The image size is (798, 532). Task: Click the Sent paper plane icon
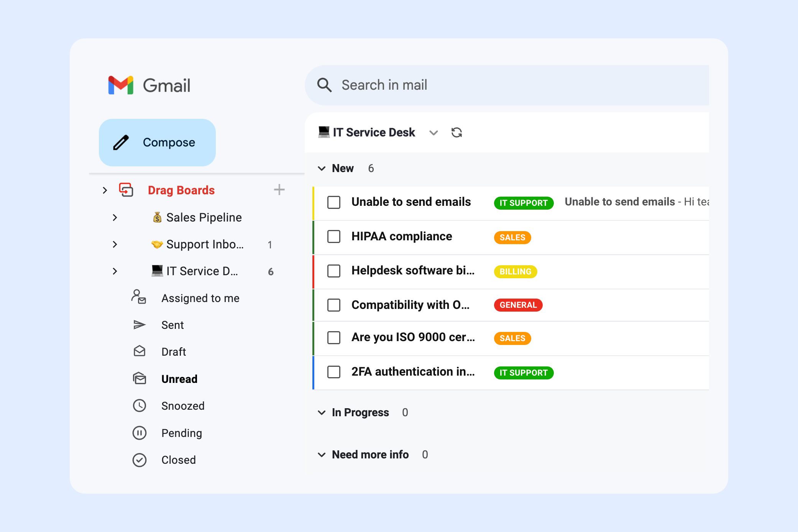[139, 325]
